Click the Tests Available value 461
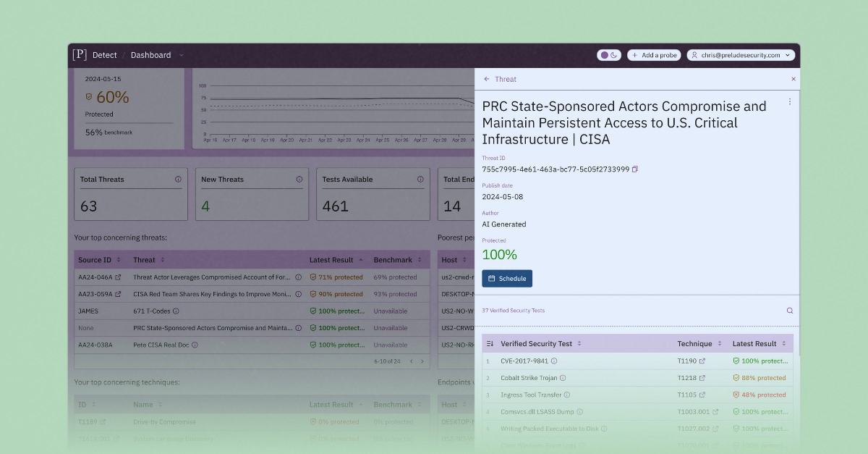This screenshot has height=454, width=868. click(x=335, y=206)
